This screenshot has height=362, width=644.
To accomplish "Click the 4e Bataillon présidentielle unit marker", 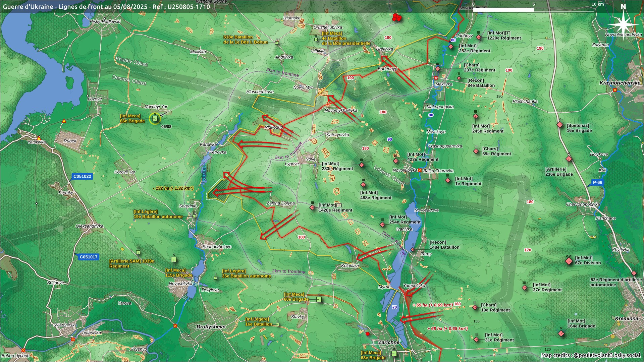I will 316,40.
